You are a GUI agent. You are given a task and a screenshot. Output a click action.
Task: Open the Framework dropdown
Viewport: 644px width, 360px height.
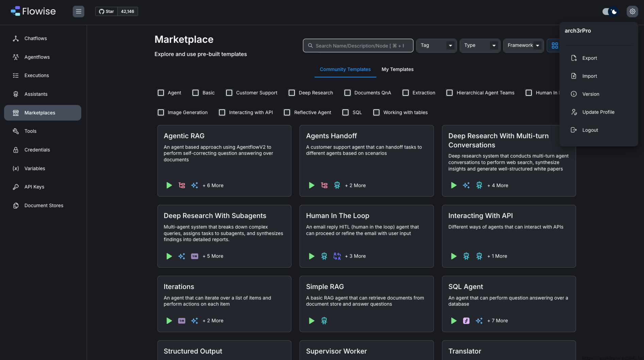click(x=523, y=46)
